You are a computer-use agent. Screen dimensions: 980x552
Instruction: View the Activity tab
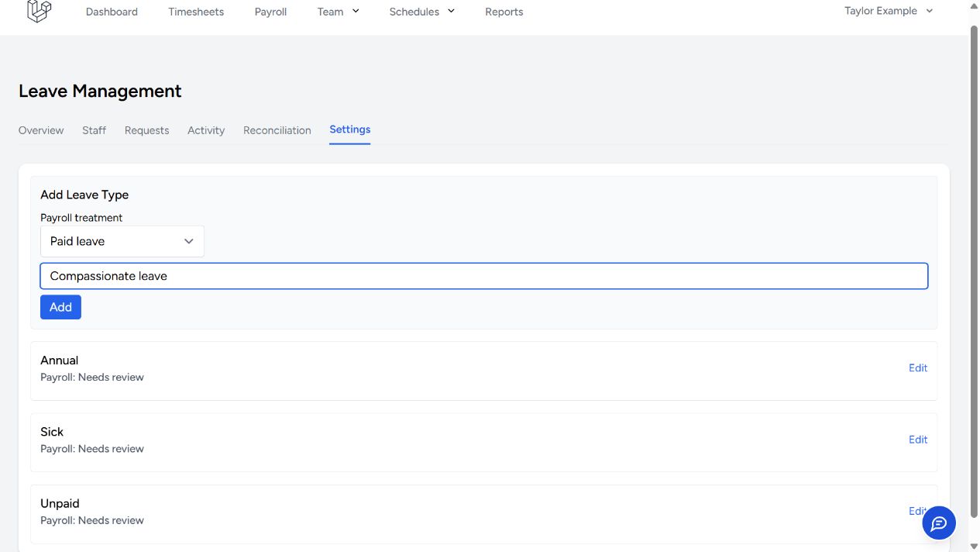coord(206,130)
